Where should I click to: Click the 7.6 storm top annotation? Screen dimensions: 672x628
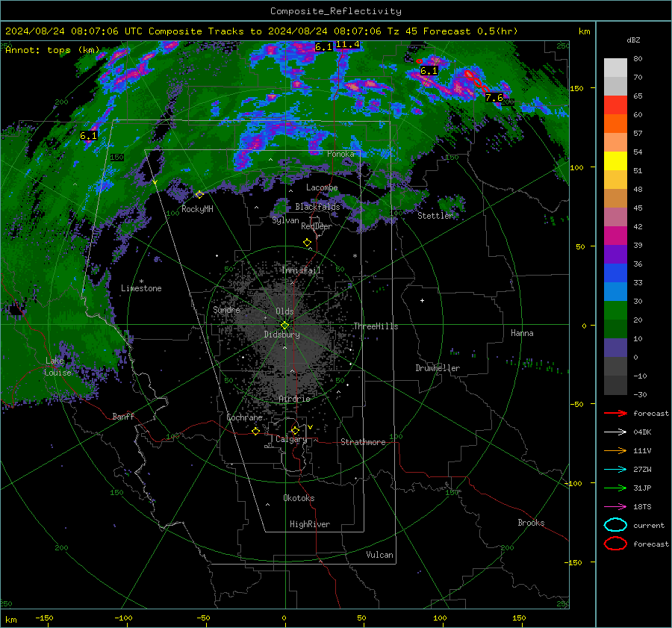(494, 98)
